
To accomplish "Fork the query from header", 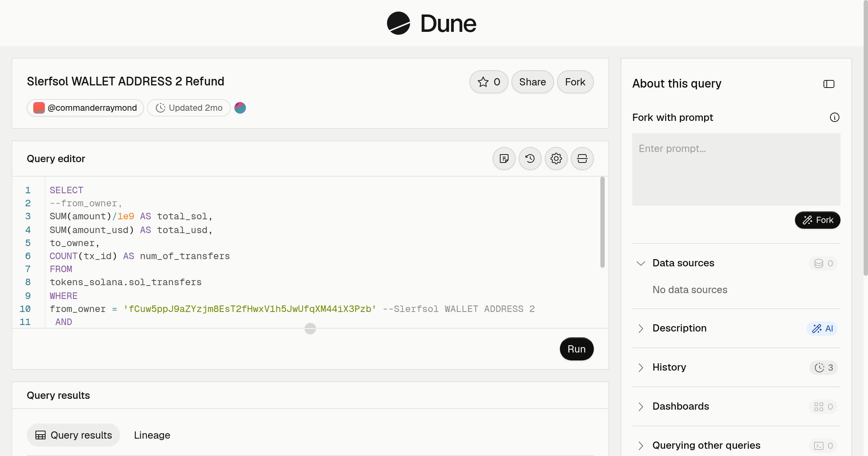I will pos(575,82).
